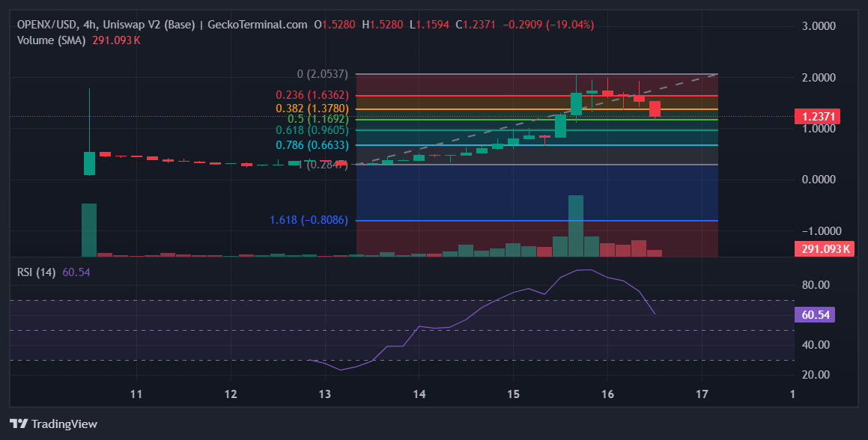Select the 0.236 (1.6362) Fibonacci level label
The image size is (868, 440).
312,96
